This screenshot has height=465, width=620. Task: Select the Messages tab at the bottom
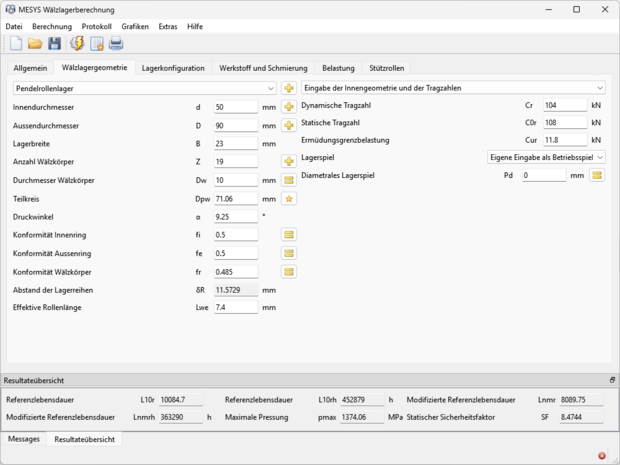[x=24, y=439]
